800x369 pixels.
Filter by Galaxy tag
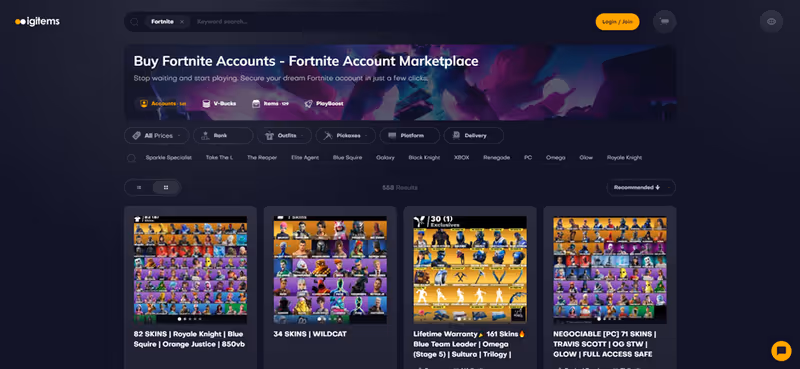click(x=385, y=158)
